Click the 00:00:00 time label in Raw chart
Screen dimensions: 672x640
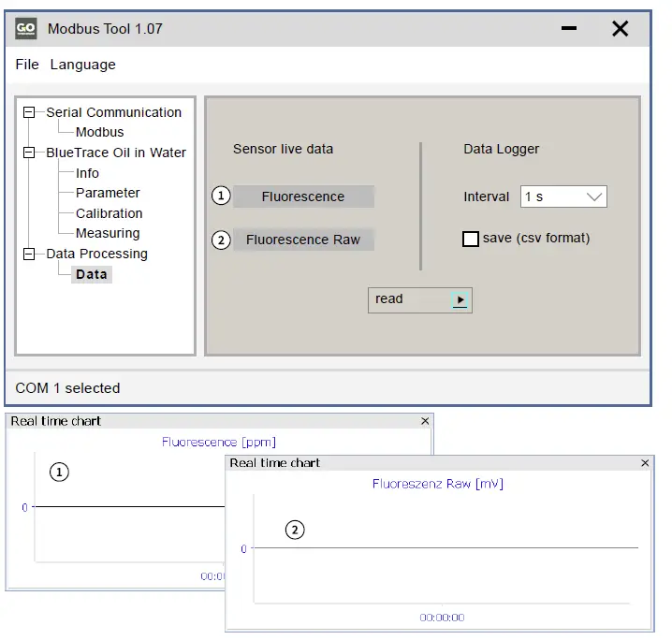tap(442, 618)
